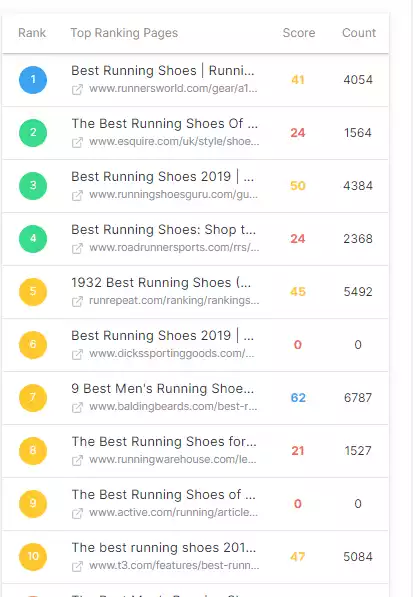Open '9 Best Men's Running Shoe...' title
413x597 pixels.
163,388
